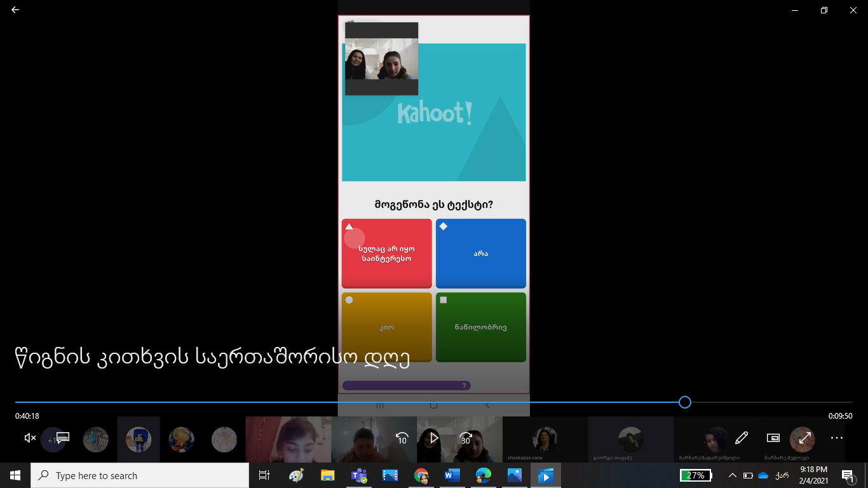Open File Explorer from the taskbar

click(x=327, y=475)
